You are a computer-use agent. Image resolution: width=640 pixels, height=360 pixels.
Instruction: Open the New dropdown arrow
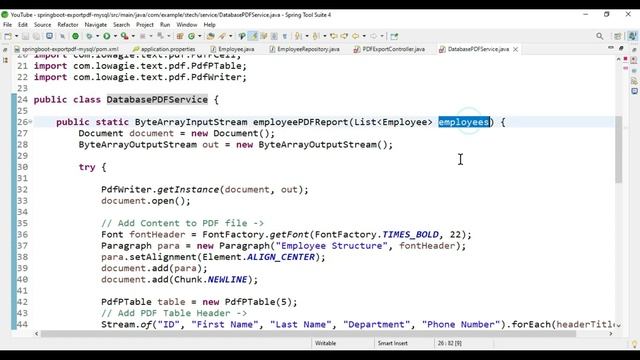(x=16, y=36)
